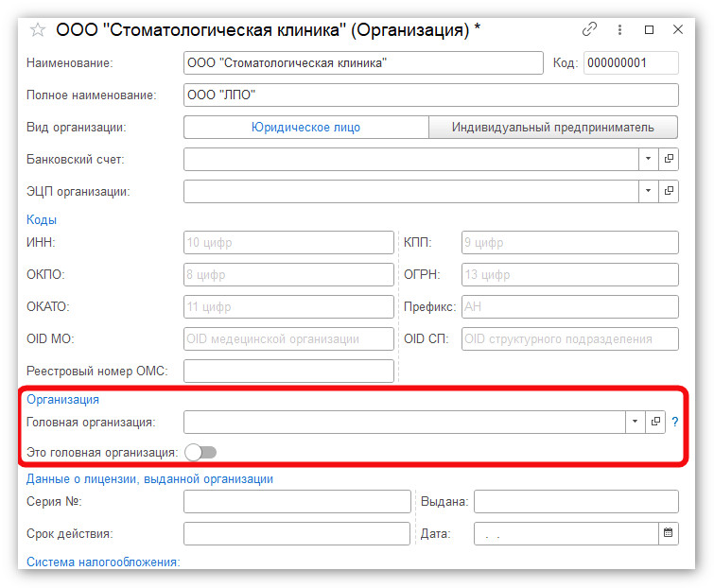Maximize the organization form window
714x588 pixels.
click(x=650, y=29)
